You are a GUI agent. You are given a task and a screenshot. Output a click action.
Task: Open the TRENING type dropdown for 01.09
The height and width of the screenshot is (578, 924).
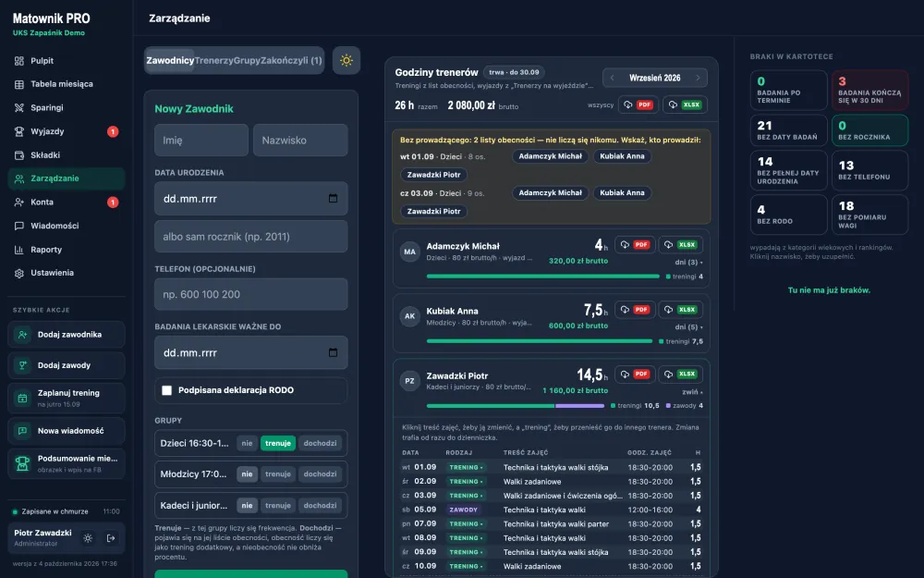tap(466, 468)
